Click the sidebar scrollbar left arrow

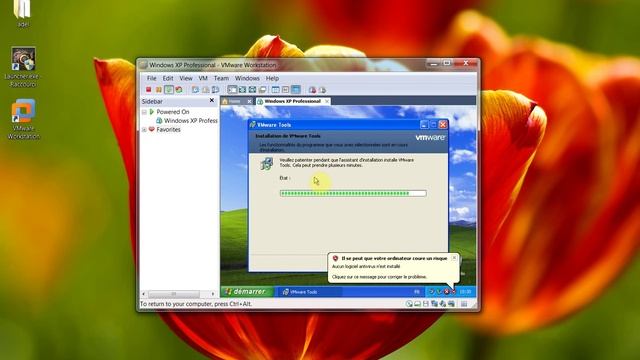[143, 294]
